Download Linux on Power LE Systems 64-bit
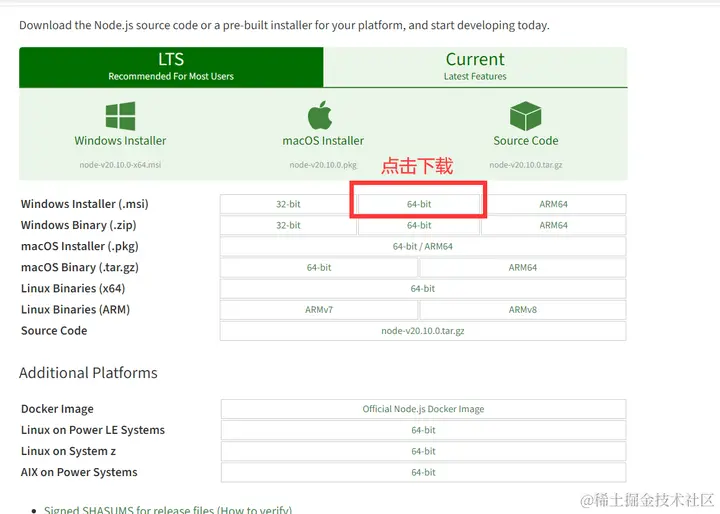The image size is (720, 514). click(x=423, y=430)
